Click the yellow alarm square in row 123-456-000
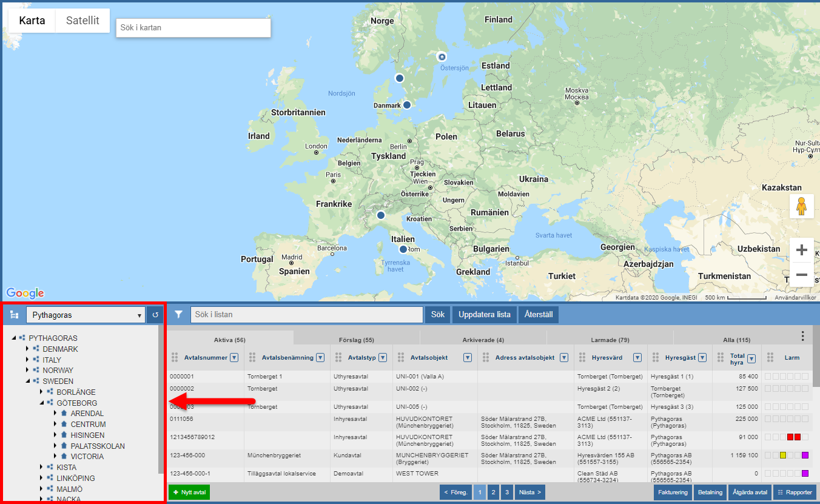 click(x=783, y=455)
